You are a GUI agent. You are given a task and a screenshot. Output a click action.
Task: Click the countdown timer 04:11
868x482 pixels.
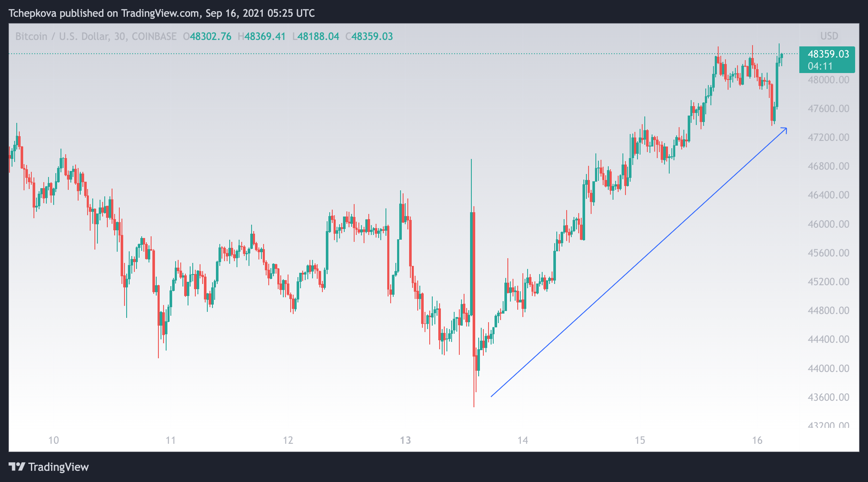[x=820, y=66]
